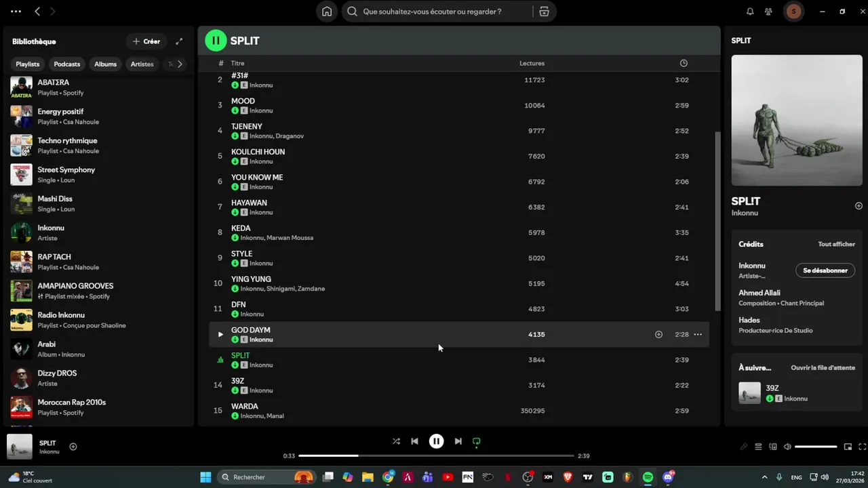Open Draganov artist link on TJENENY
Screen dimensions: 868x488
[x=290, y=136]
